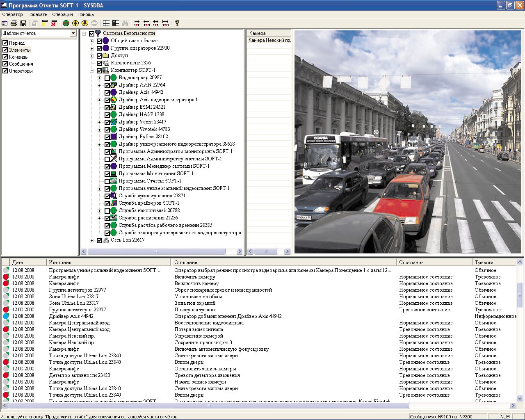
Task: Click the right arrow column icon
Action: 137,23
